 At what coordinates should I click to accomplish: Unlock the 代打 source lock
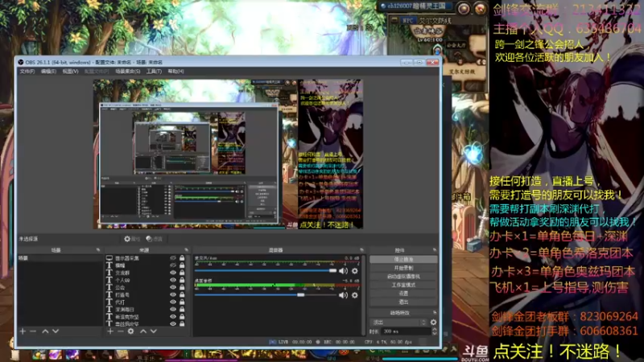(x=182, y=302)
